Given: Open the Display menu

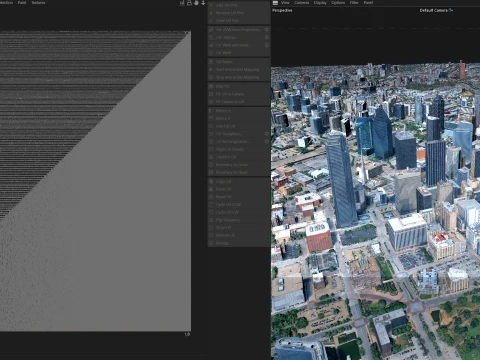Looking at the screenshot, I should click(320, 2).
